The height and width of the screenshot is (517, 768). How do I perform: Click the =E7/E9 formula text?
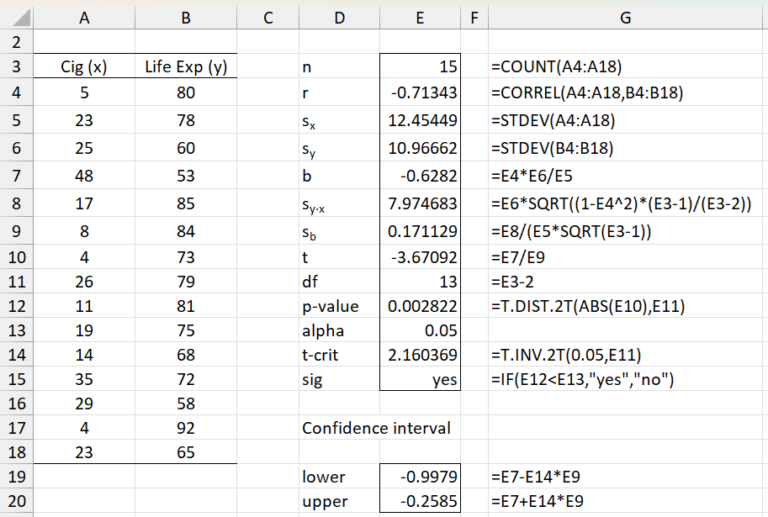click(x=518, y=257)
